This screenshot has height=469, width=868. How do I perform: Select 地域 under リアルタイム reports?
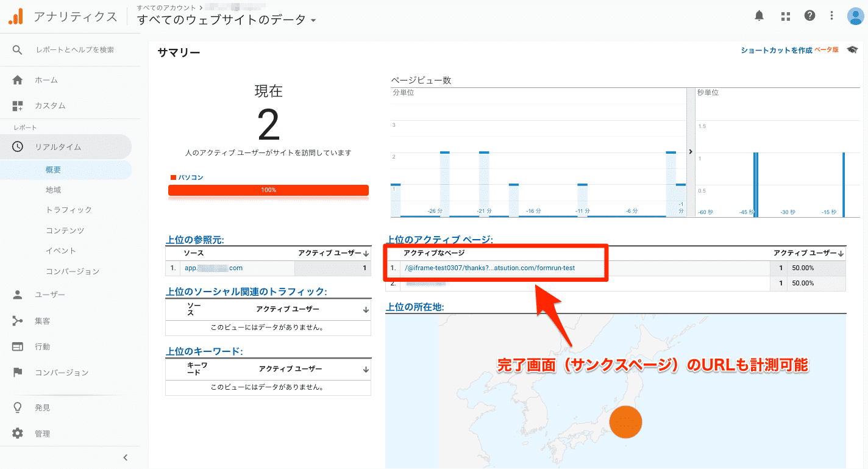(x=52, y=190)
